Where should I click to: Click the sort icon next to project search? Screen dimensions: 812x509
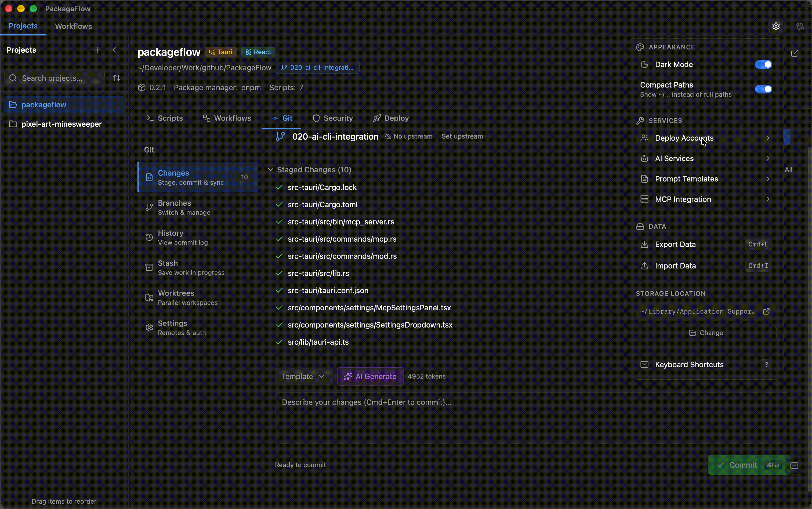[116, 78]
